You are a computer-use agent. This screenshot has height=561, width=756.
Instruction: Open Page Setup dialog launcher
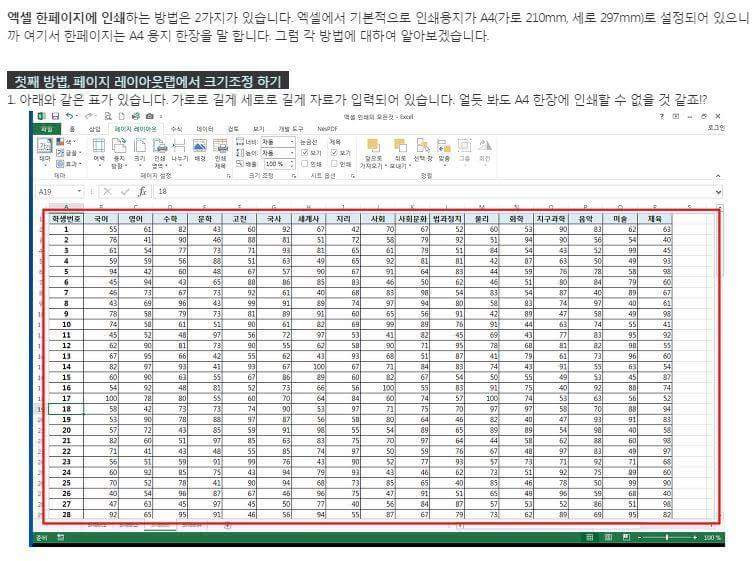(x=229, y=176)
